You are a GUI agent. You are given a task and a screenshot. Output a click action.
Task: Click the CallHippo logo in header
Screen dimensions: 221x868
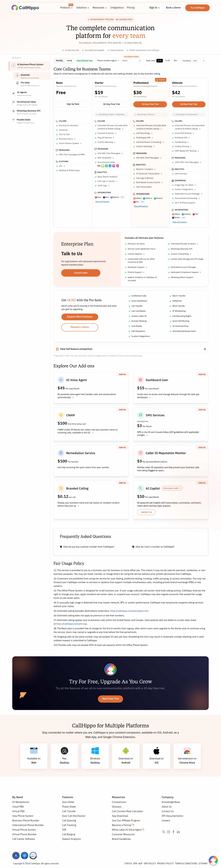pyautogui.click(x=25, y=7)
